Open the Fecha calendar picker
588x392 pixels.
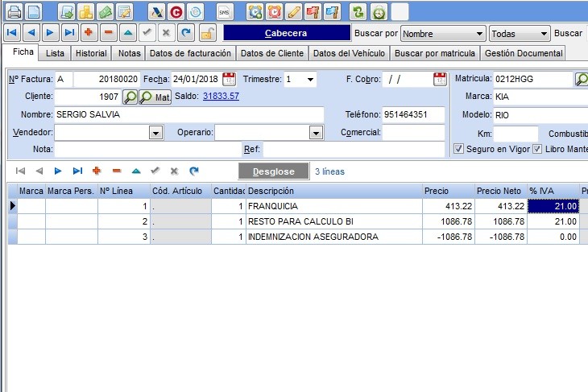[229, 80]
